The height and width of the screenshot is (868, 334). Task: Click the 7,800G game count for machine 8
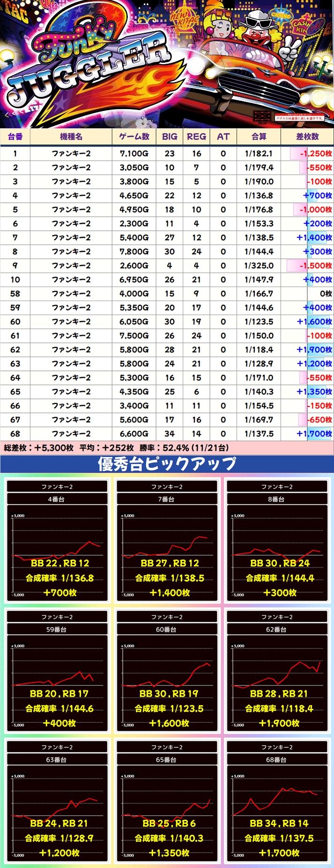[x=134, y=251]
